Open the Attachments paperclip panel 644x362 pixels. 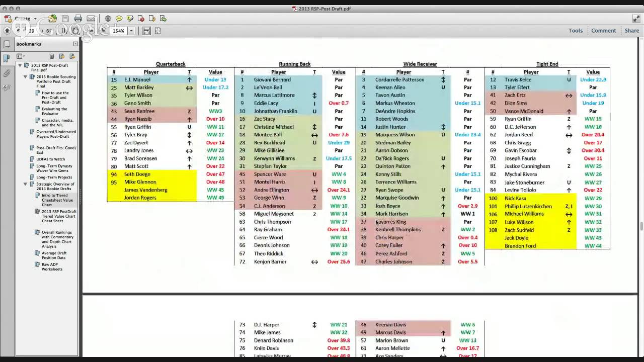click(x=7, y=73)
